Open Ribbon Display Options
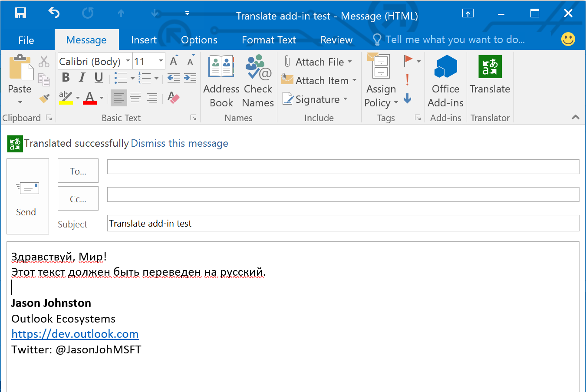Image resolution: width=586 pixels, height=392 pixels. click(467, 13)
